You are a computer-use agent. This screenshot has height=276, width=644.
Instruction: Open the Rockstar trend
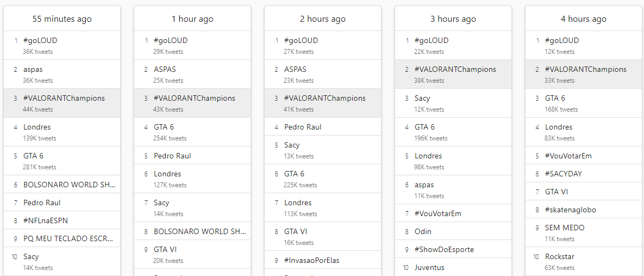click(560, 256)
